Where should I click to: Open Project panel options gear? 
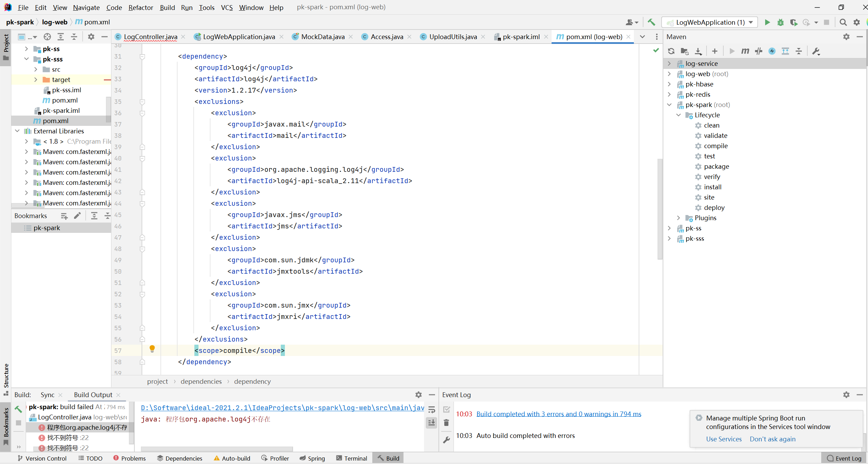91,37
